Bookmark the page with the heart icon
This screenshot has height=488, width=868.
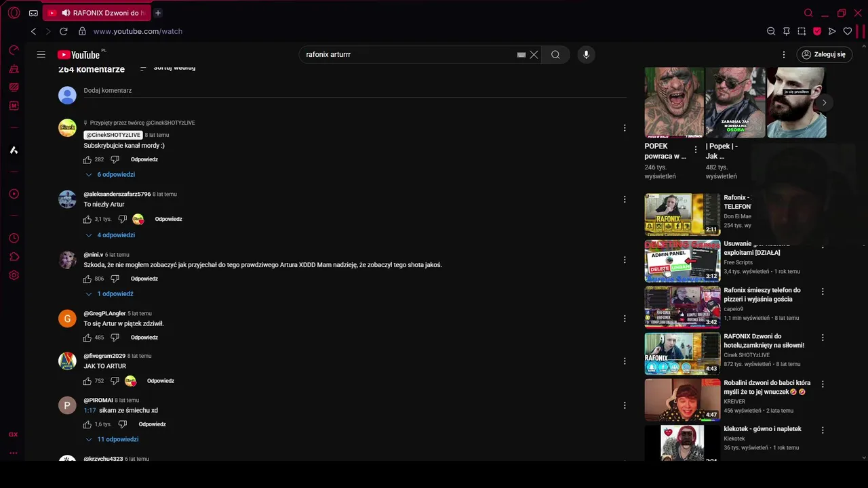tap(848, 31)
